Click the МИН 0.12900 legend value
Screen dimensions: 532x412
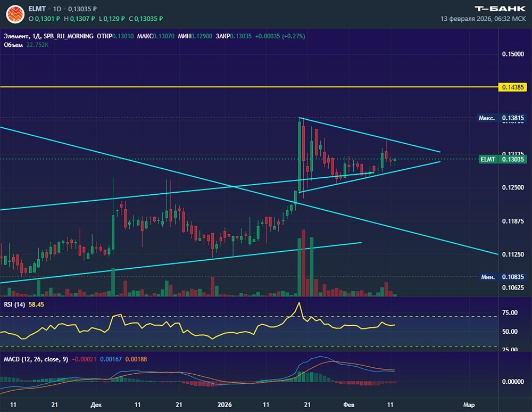pyautogui.click(x=195, y=36)
